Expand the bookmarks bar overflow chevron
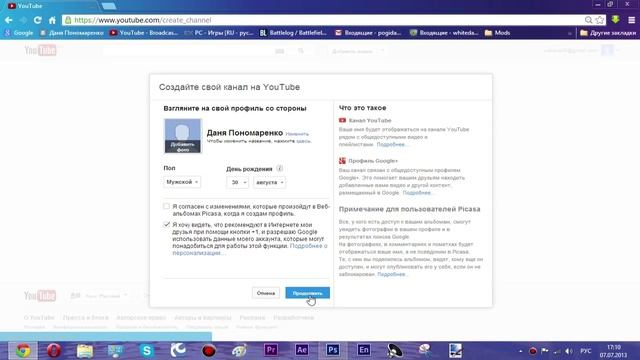The image size is (640, 360). (570, 33)
